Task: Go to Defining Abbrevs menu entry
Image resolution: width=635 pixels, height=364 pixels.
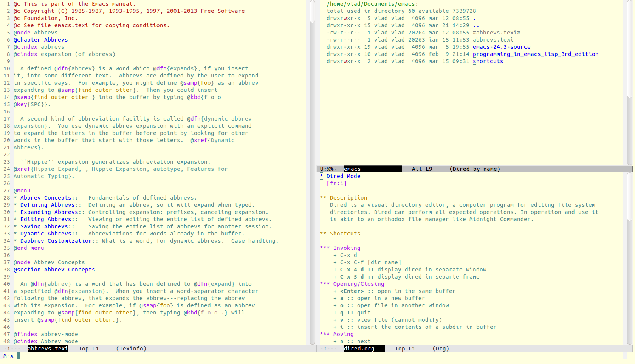Action: (47, 205)
